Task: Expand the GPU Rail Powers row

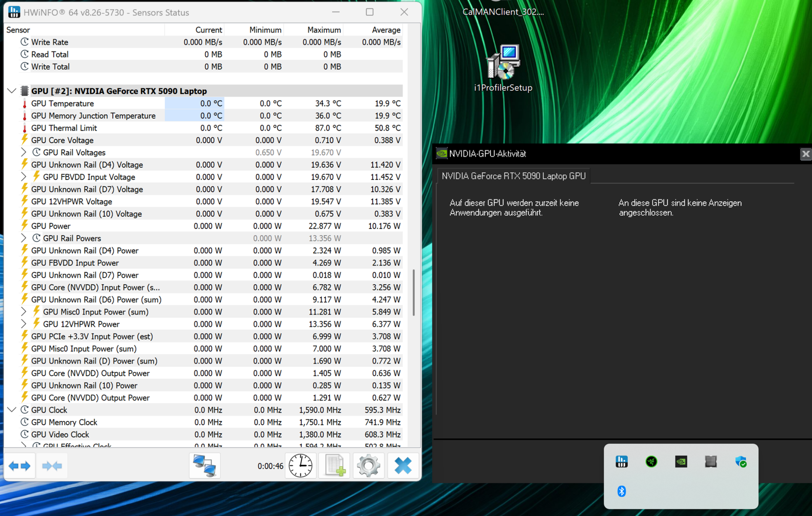Action: click(x=24, y=238)
